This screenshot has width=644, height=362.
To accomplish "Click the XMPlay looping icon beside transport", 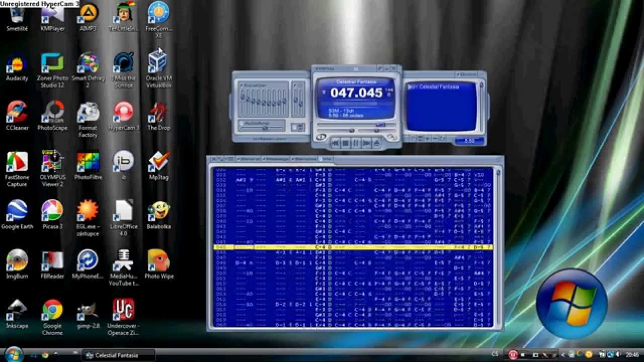I will [391, 136].
